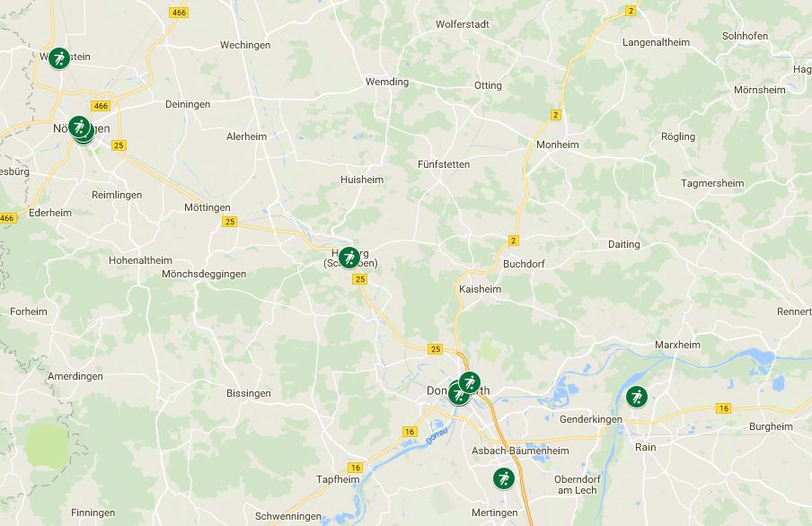Viewport: 812px width, 526px height.
Task: Click the Asbach-Bäumenheim label
Action: (520, 451)
